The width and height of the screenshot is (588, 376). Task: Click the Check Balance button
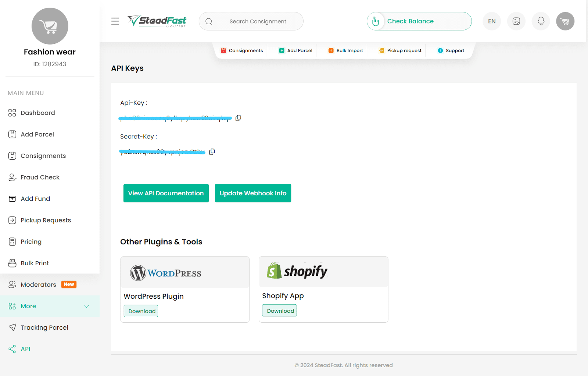coord(419,21)
